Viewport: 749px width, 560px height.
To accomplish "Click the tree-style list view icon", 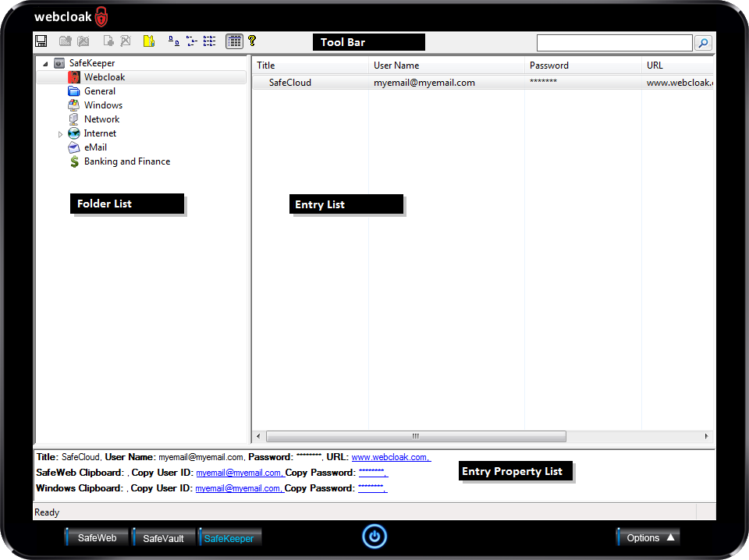I will tap(191, 41).
